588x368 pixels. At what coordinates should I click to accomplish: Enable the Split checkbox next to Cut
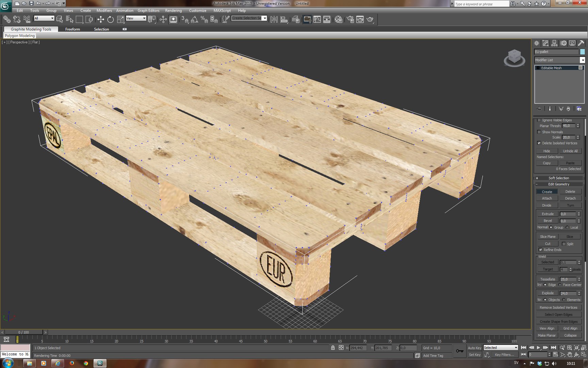[x=564, y=244]
